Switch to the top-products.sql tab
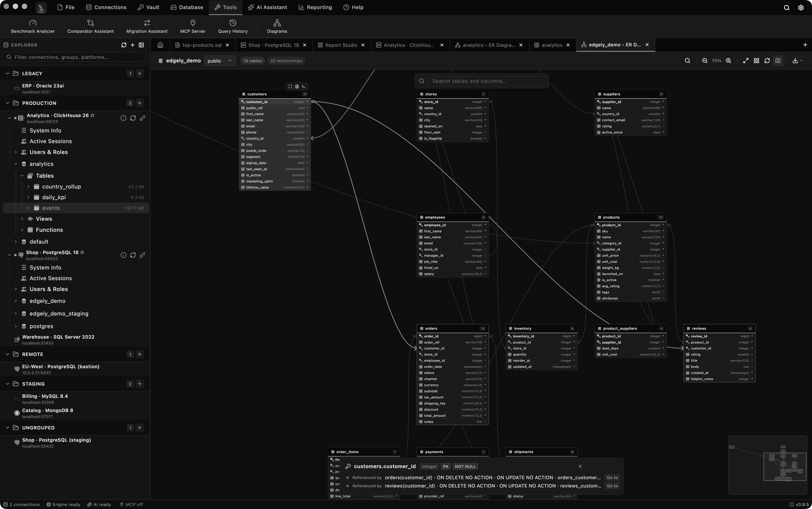 point(202,45)
